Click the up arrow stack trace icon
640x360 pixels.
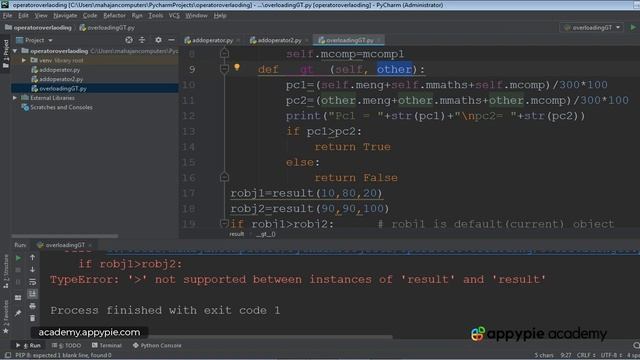point(32,258)
